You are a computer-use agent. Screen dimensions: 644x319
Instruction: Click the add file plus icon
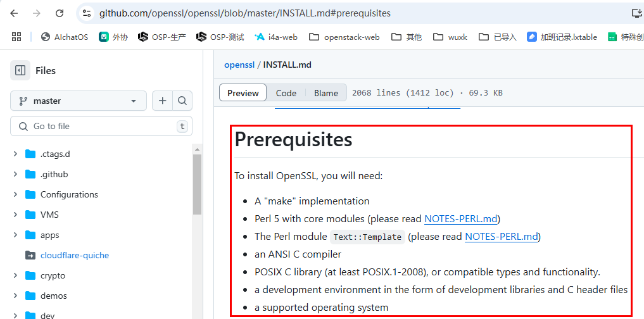pyautogui.click(x=162, y=101)
